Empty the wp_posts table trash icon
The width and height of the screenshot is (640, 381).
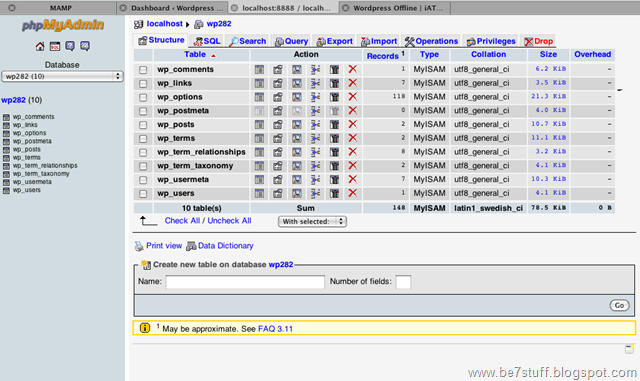(335, 125)
